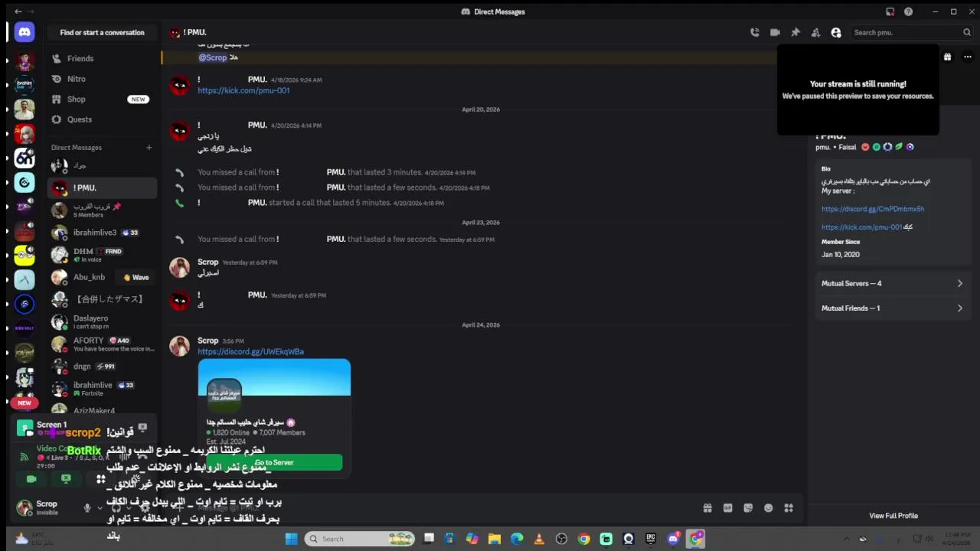The height and width of the screenshot is (551, 980).
Task: Open pinned messages in the chat header
Action: (795, 32)
